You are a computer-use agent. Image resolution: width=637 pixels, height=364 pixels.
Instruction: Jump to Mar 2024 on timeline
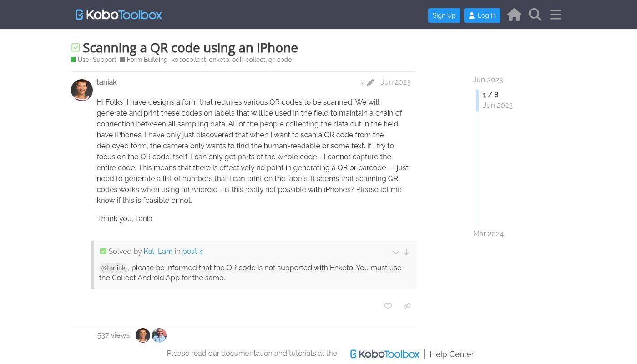488,233
